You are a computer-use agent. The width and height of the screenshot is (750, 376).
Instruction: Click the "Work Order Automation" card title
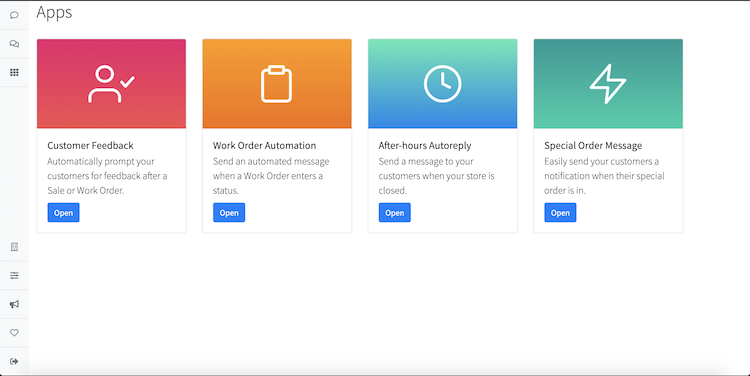coord(265,145)
